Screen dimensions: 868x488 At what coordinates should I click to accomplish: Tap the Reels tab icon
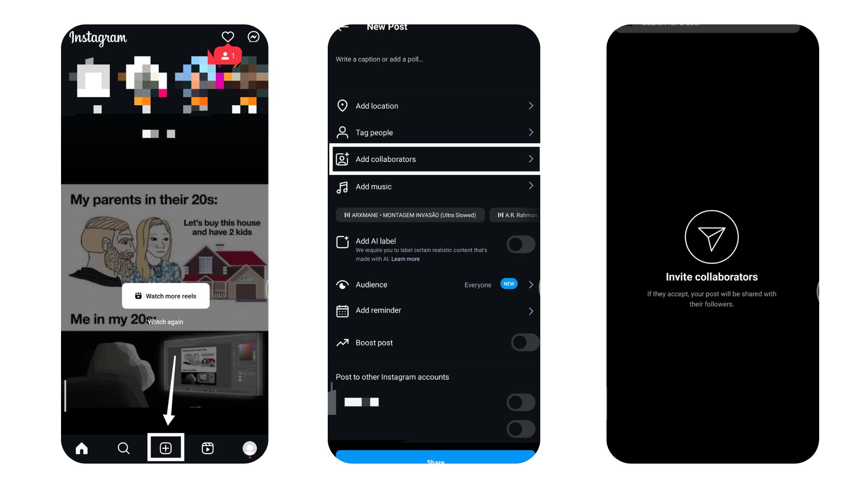[208, 447]
